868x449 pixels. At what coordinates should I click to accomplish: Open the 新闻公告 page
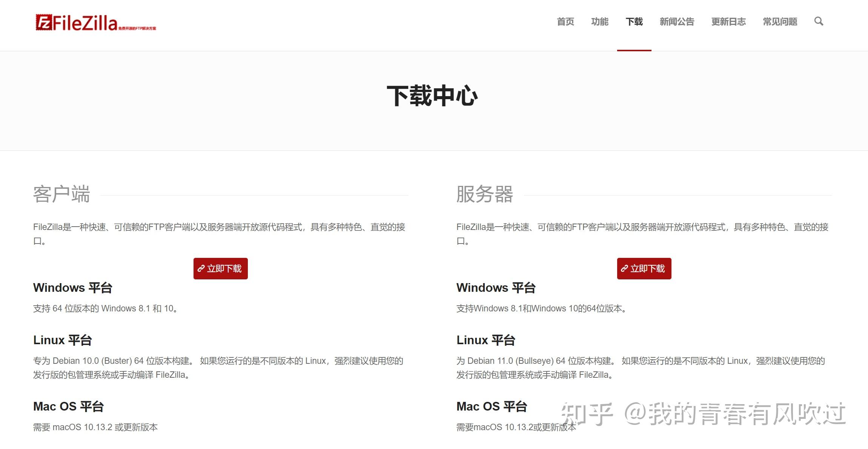(677, 22)
